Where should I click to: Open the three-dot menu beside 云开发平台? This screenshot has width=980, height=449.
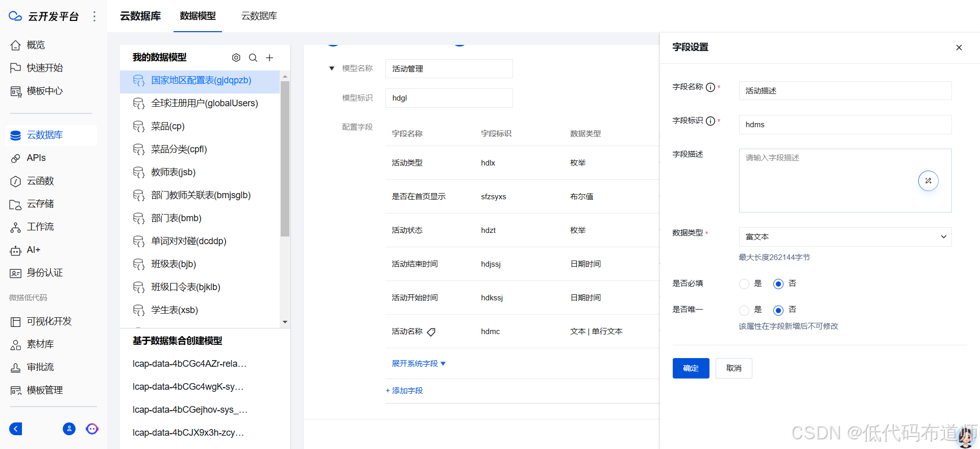click(94, 16)
